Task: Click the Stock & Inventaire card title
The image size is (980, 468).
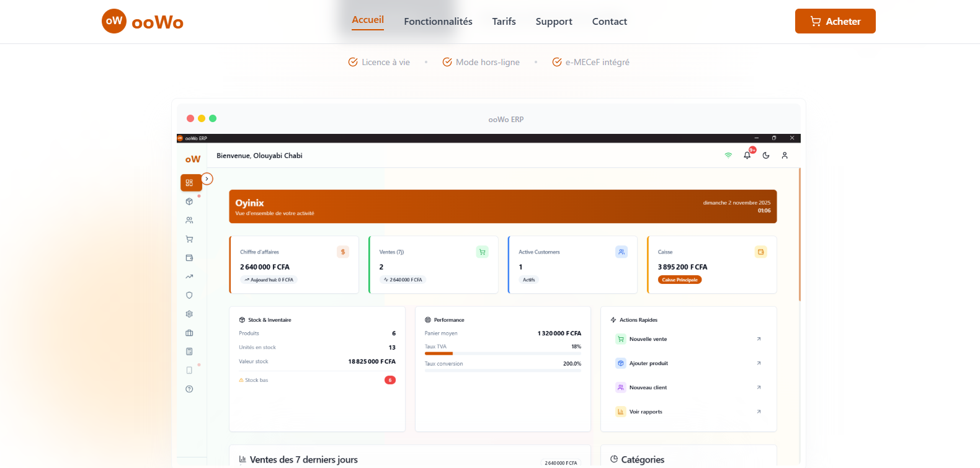Action: (x=269, y=320)
